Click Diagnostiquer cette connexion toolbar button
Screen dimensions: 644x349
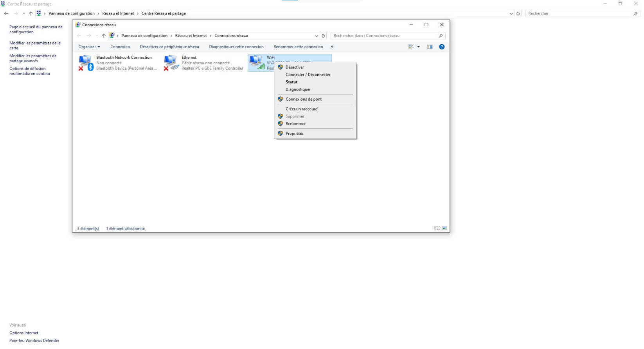point(236,47)
